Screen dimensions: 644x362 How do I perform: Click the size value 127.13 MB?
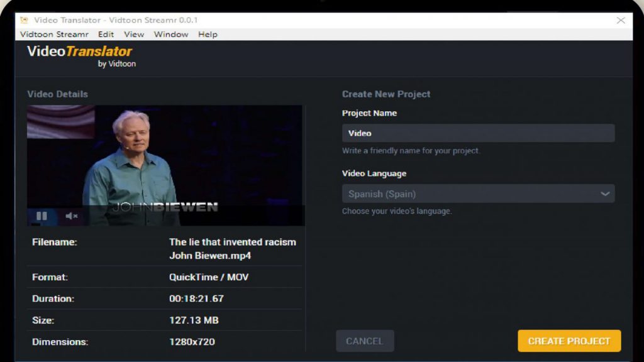tap(194, 320)
